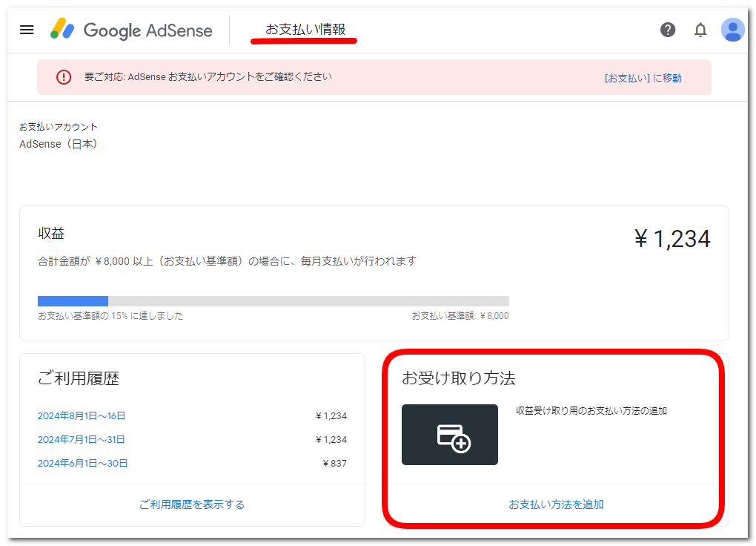Click the add payment card icon
Image resolution: width=756 pixels, height=546 pixels.
click(x=450, y=435)
